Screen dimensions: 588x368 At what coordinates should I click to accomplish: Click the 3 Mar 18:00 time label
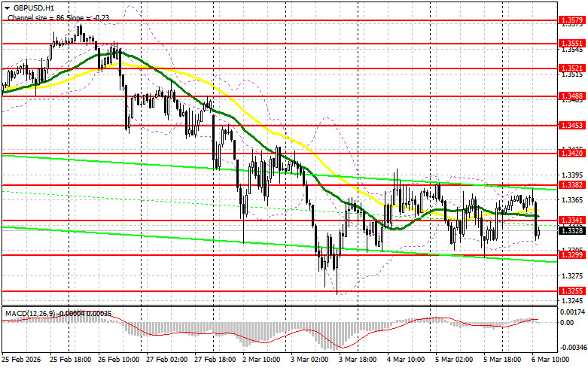(x=358, y=360)
